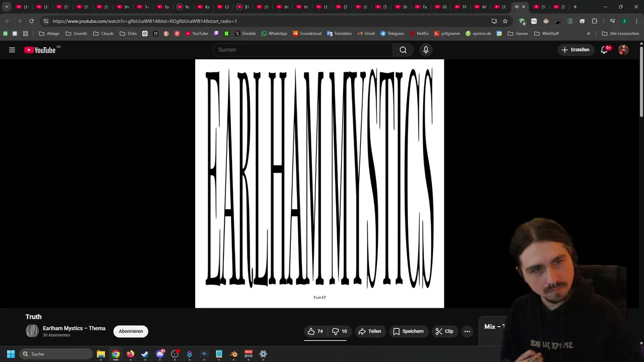Viewport: 644px width, 362px height.
Task: Open the YouTube bookmark
Action: (x=196, y=34)
